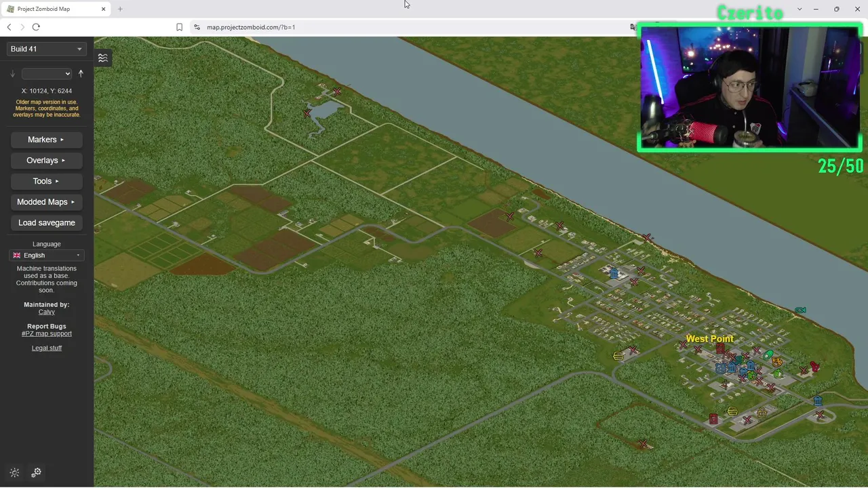Open the #PZ map support link
Viewport: 868px width, 488px height.
[47, 333]
